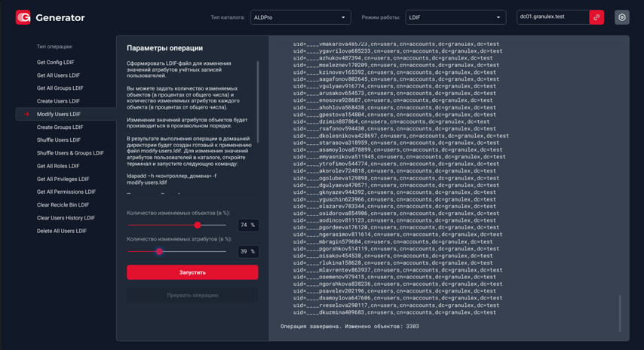Click log line with ngerasimov811614
The image size is (644, 350).
pyautogui.click(x=397, y=235)
